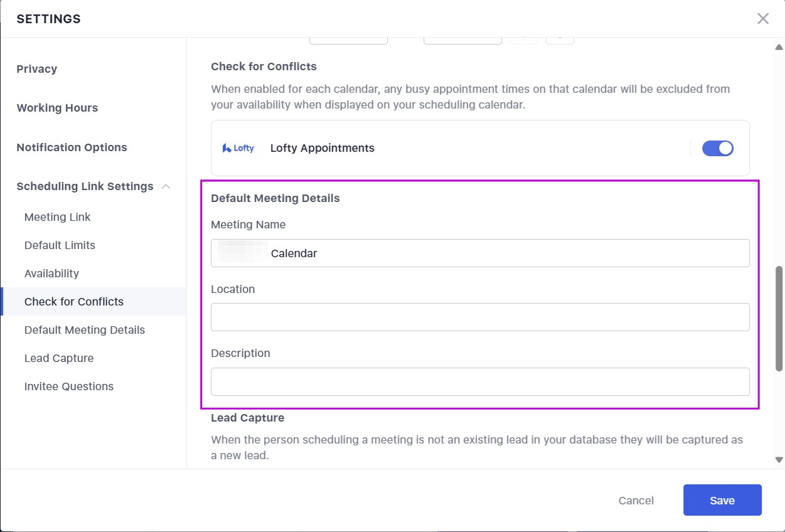Image resolution: width=785 pixels, height=532 pixels.
Task: Select Notification Options in the sidebar
Action: pyautogui.click(x=72, y=147)
